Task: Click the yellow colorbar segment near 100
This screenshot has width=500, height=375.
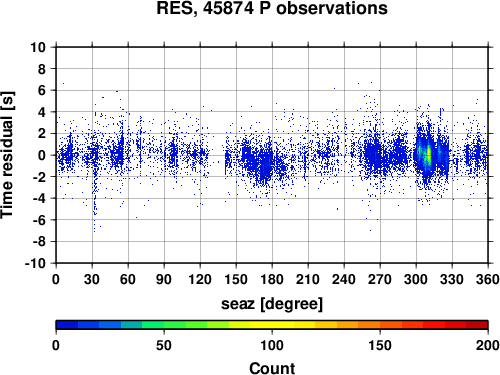Action: tap(272, 325)
